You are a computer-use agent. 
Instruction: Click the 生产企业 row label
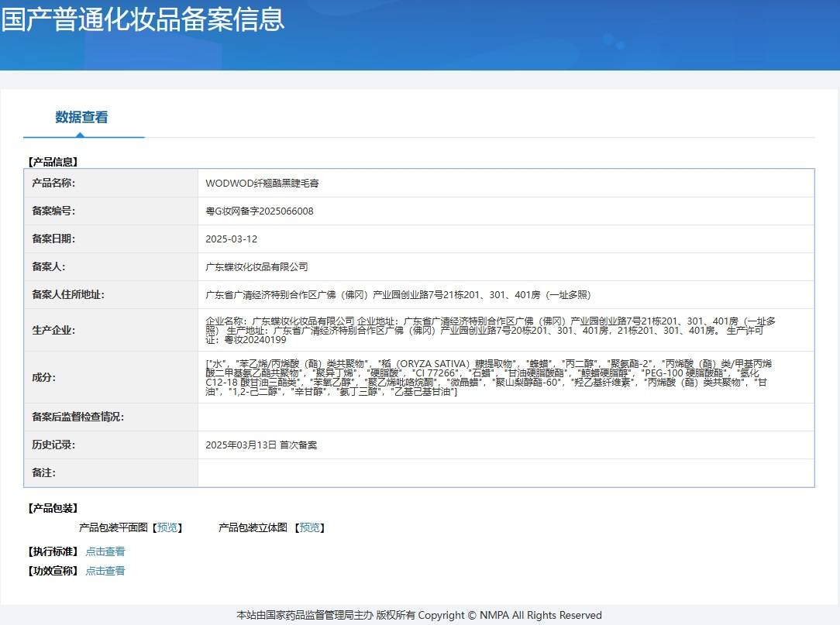pos(53,330)
